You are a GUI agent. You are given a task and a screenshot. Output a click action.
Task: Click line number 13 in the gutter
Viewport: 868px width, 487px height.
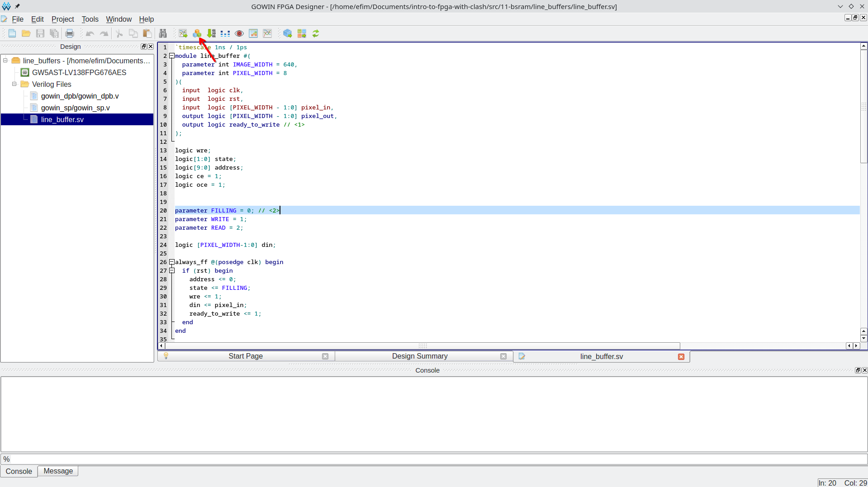pos(163,150)
